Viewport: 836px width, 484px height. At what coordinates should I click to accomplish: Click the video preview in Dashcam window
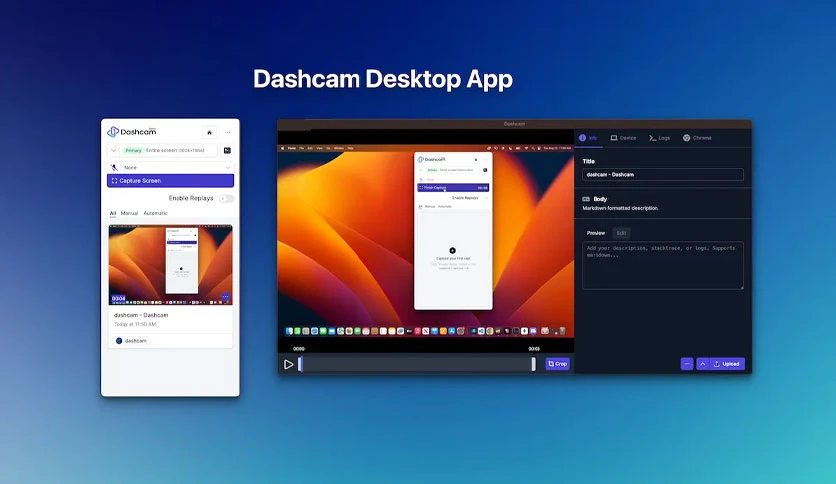(425, 241)
